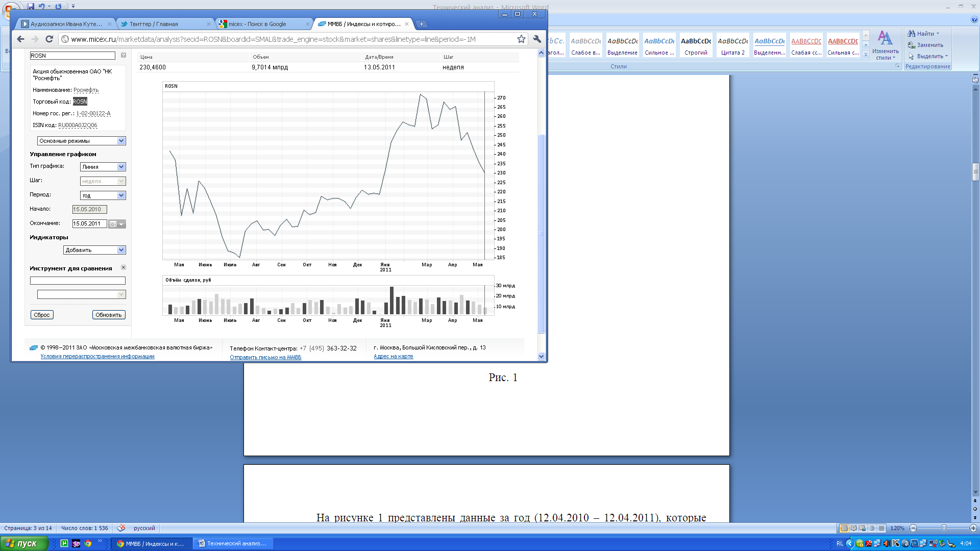This screenshot has width=980, height=551.
Task: Undo the last action in Word
Action: (41, 6)
